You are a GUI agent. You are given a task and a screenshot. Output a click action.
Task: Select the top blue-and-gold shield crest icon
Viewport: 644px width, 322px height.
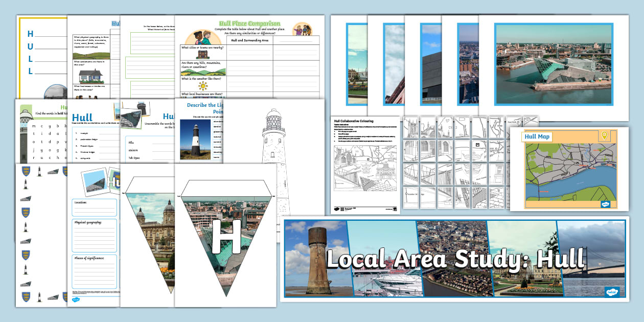[26, 171]
